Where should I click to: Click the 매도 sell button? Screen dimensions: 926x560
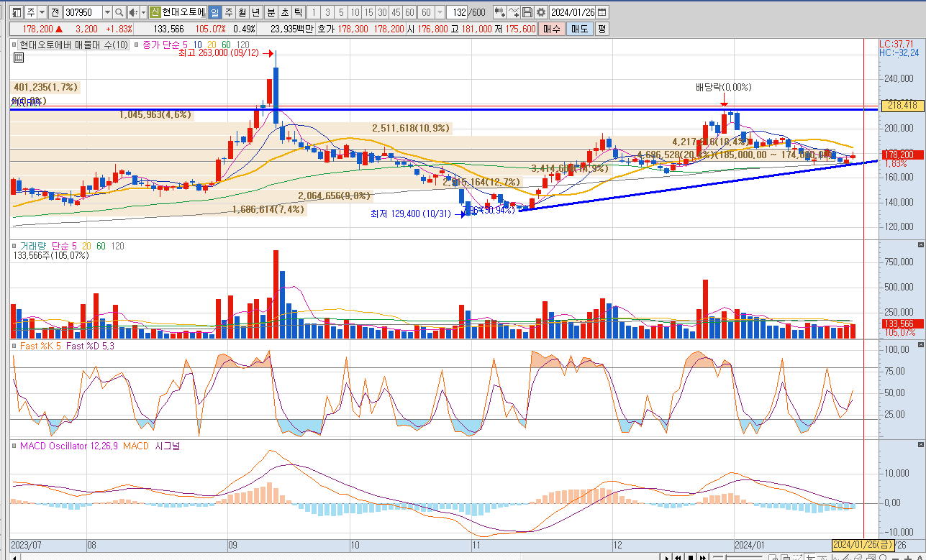point(579,29)
